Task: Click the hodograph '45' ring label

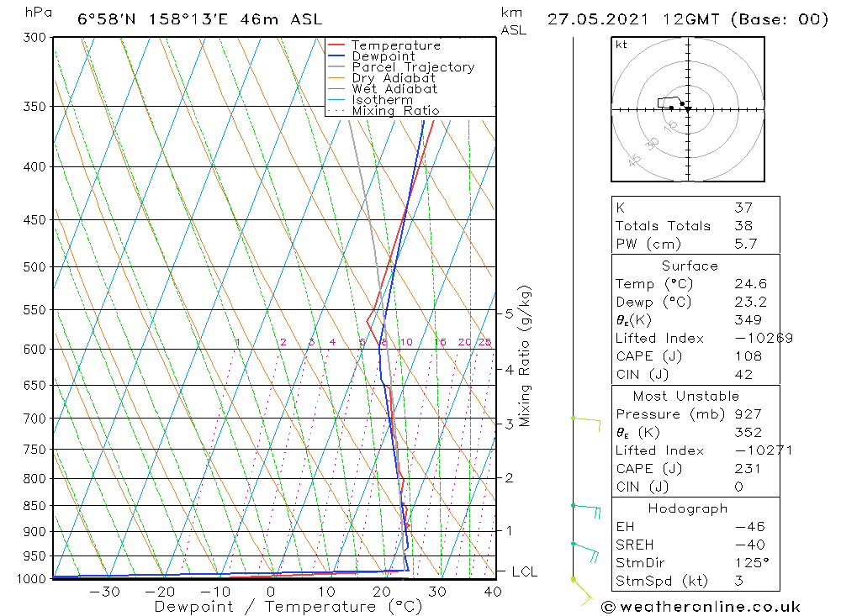Action: click(x=634, y=160)
